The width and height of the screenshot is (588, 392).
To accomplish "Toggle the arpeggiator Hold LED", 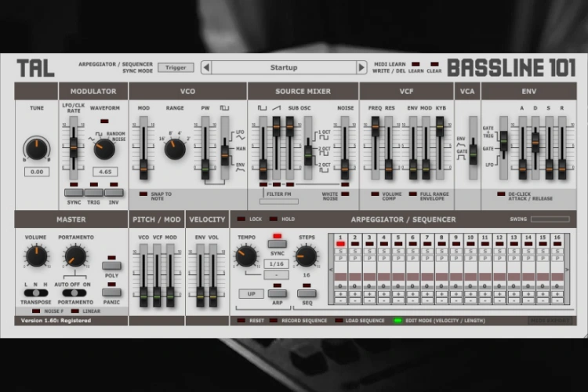I will tap(274, 219).
